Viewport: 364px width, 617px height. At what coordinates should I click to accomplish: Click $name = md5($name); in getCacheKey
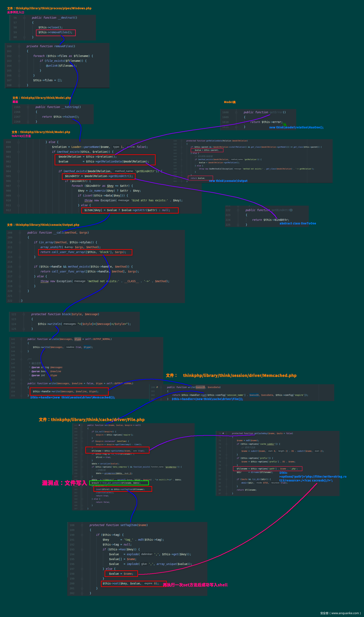[x=248, y=441]
